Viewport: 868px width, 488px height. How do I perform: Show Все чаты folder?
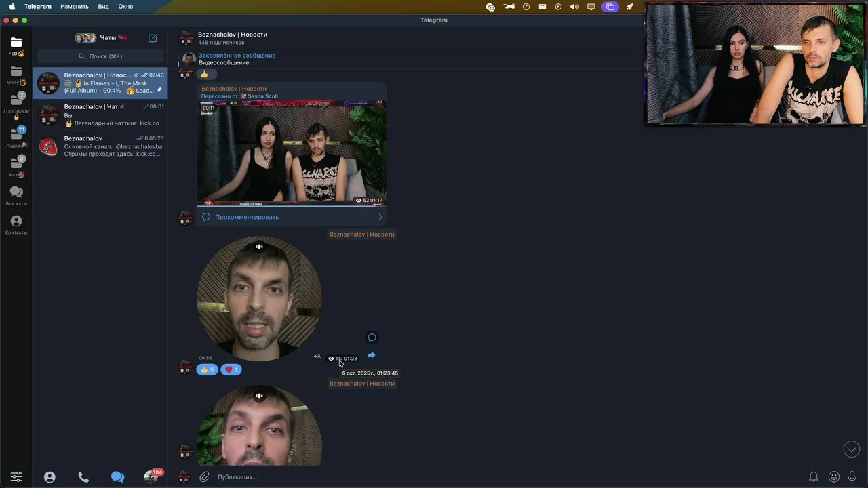(16, 196)
